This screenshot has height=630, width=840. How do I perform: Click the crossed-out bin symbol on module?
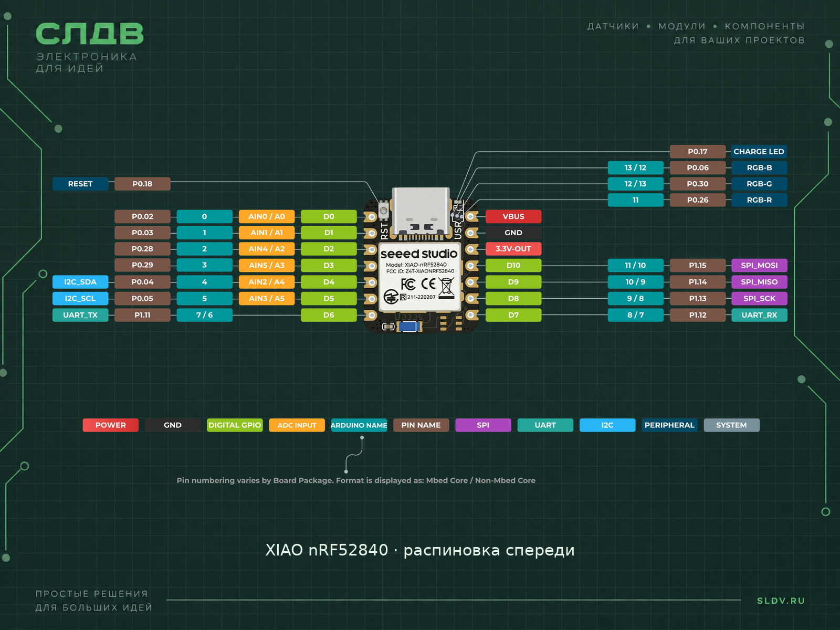(446, 288)
